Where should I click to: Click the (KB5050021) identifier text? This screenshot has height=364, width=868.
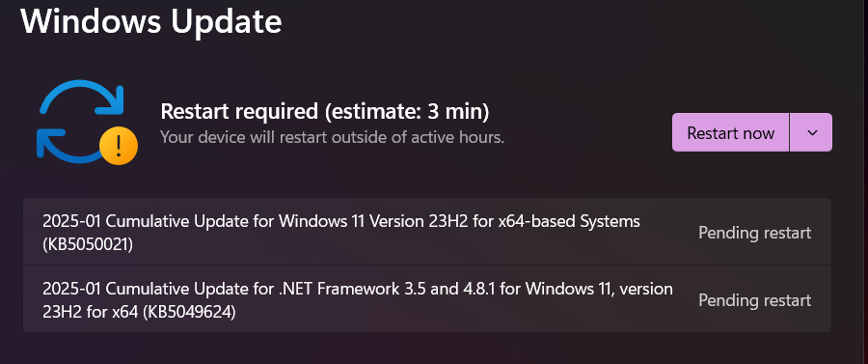coord(88,244)
